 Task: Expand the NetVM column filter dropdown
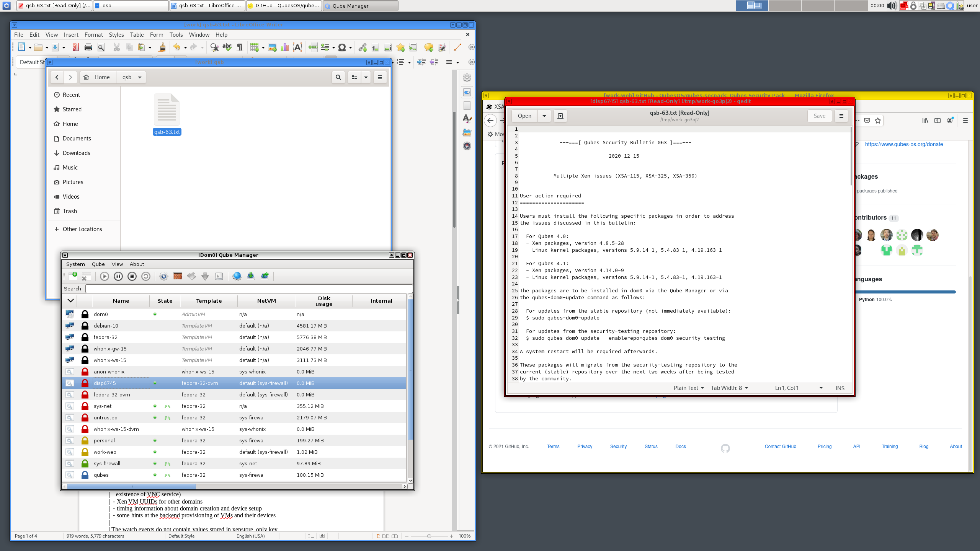pos(266,300)
